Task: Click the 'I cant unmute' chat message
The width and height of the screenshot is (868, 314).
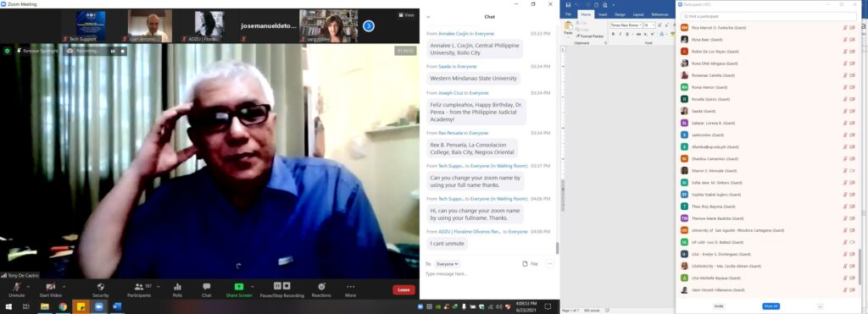Action: (448, 243)
